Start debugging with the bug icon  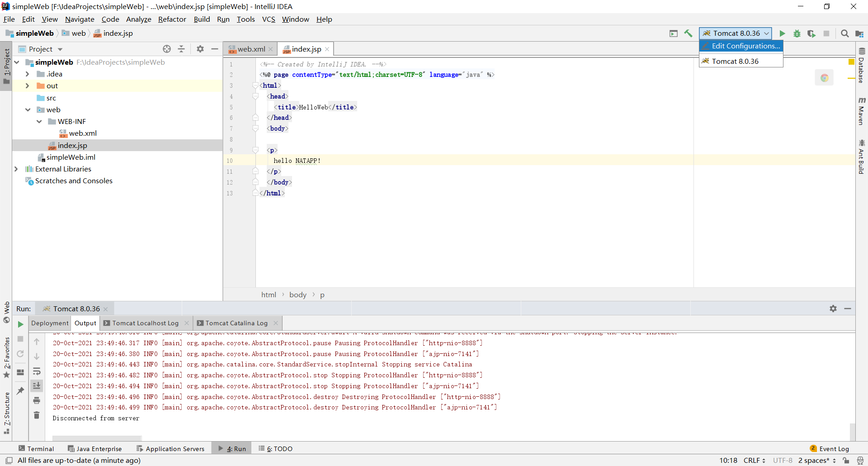[797, 33]
